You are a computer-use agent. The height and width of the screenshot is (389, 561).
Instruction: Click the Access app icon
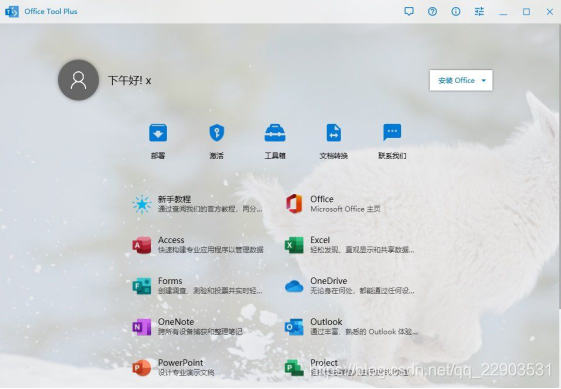(x=142, y=245)
